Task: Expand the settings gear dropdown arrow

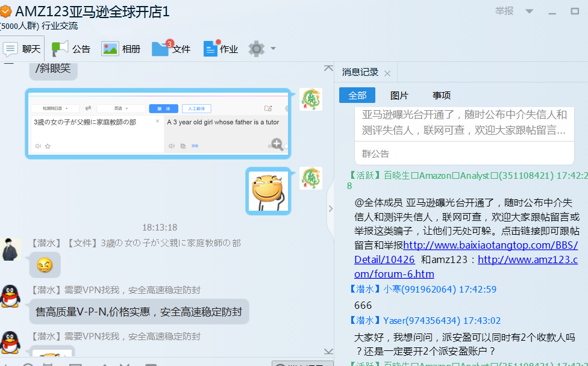Action: coord(274,49)
